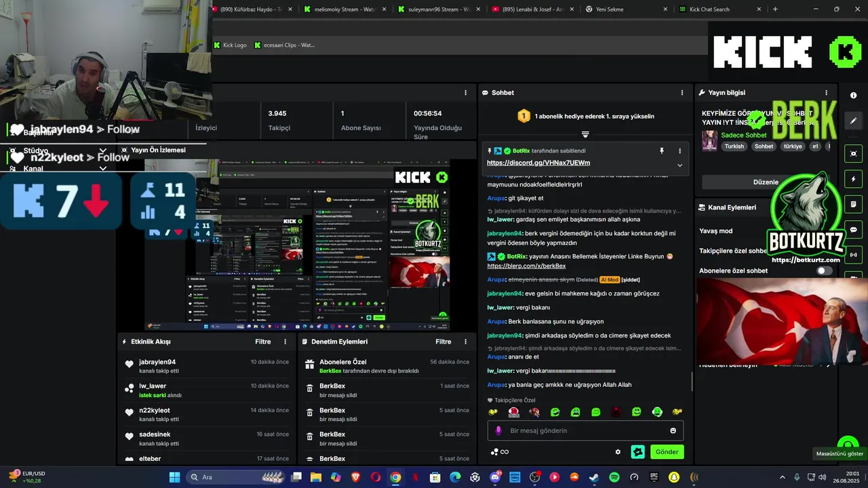The width and height of the screenshot is (868, 488).
Task: Open the ecesaari Clips bookmark
Action: tap(285, 45)
